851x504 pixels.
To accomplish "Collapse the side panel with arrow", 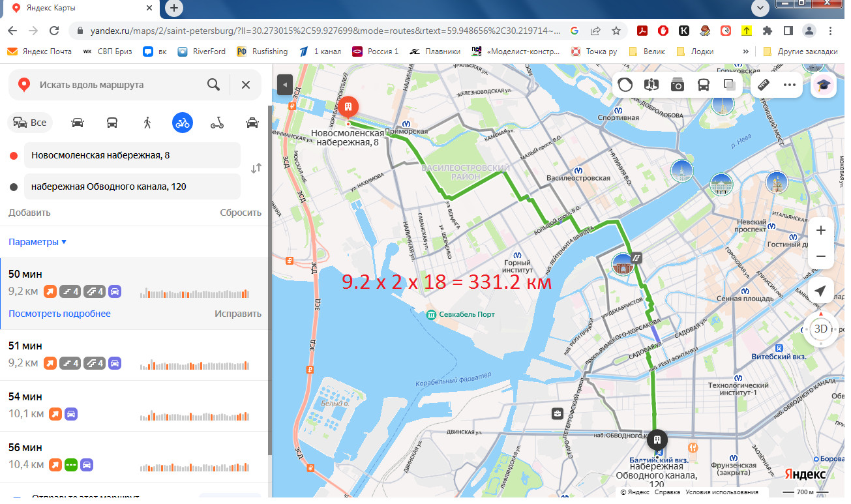I will [284, 85].
